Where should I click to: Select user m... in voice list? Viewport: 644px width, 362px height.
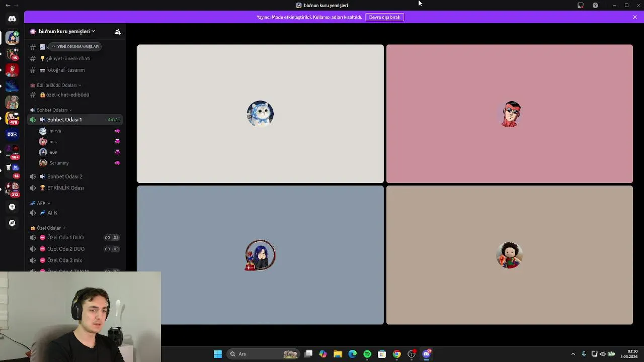[x=79, y=141]
